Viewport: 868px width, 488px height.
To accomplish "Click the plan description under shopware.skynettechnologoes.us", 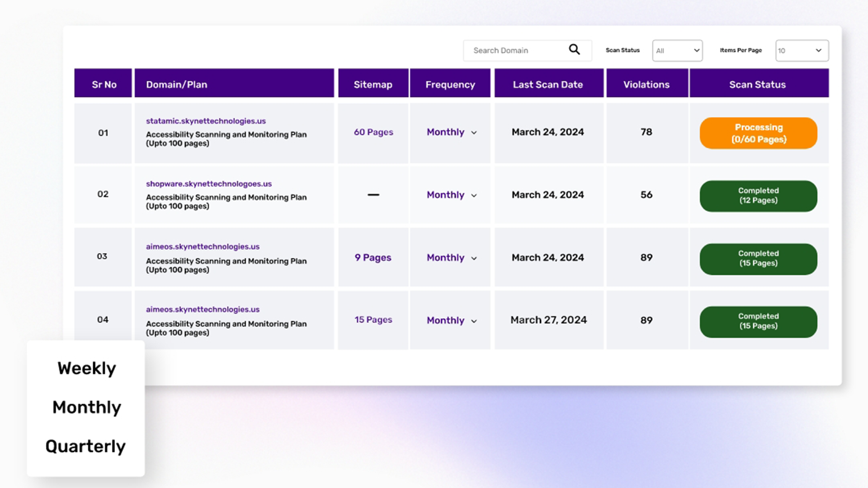I will (x=226, y=202).
